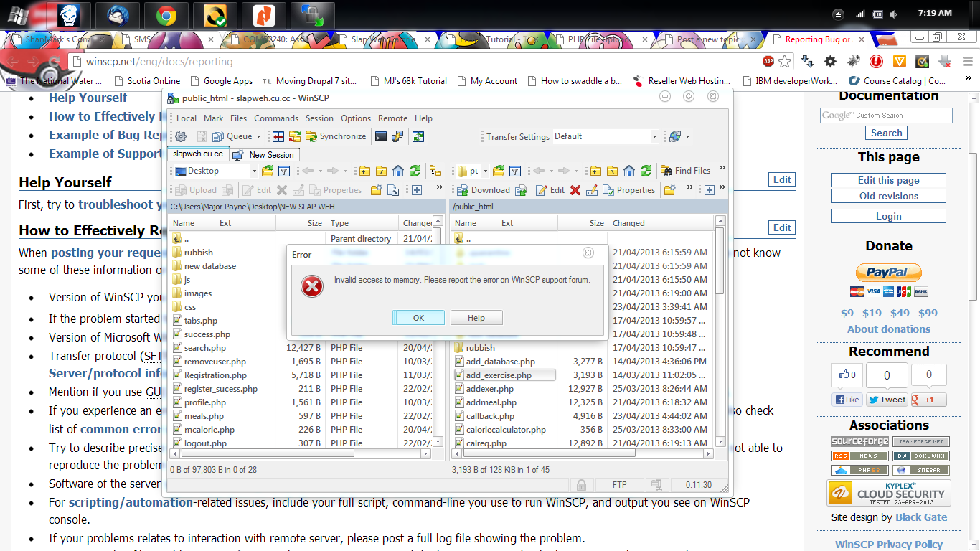This screenshot has width=980, height=551.
Task: Click the Download icon for remote files
Action: (x=464, y=190)
